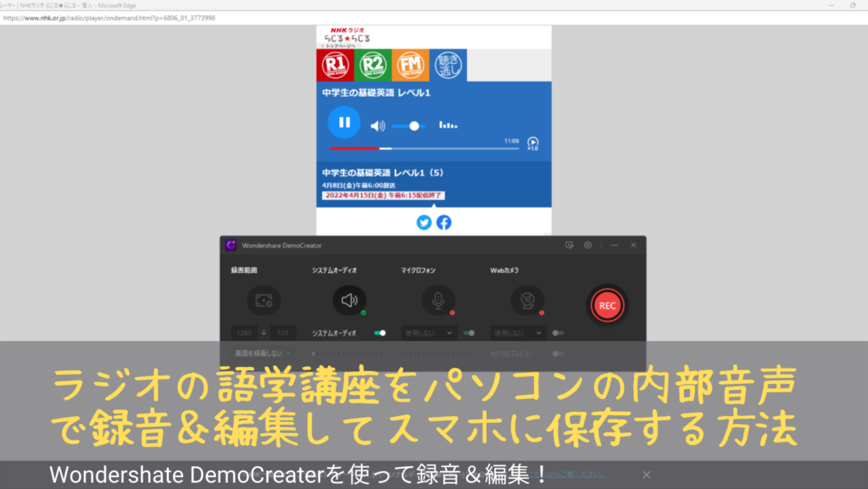Toggle the システムオーディオ switch
Viewport: 868px width, 489px height.
click(x=380, y=333)
